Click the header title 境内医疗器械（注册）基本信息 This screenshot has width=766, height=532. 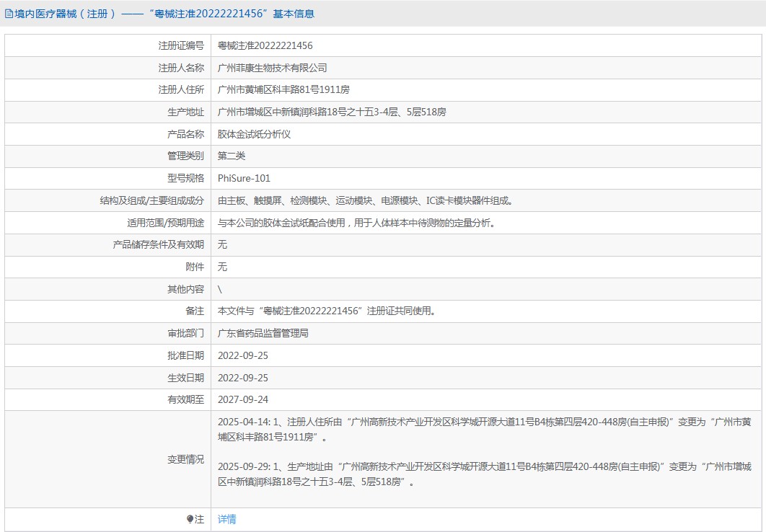tap(164, 14)
